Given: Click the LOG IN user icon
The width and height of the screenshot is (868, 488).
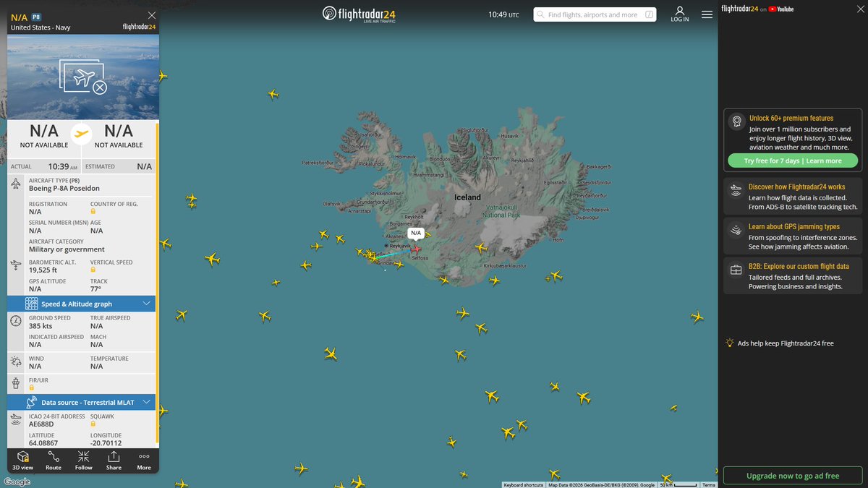Looking at the screenshot, I should (680, 14).
